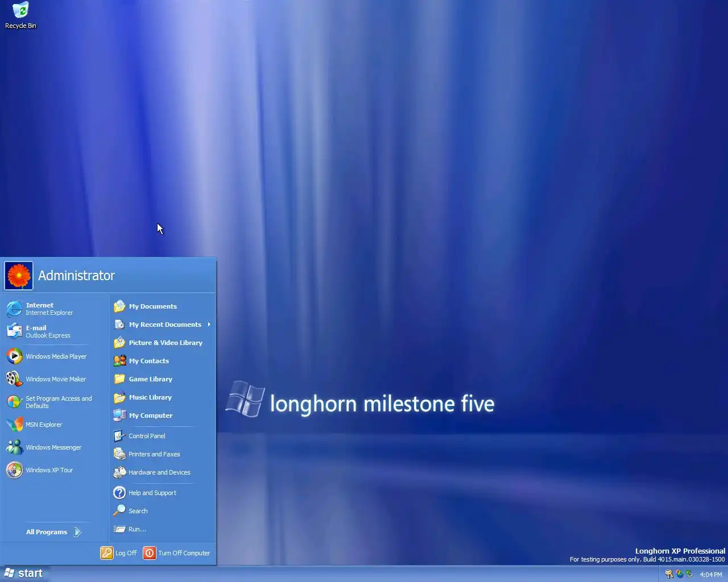Launch the Windows XP Tour
This screenshot has width=728, height=582.
coord(55,470)
